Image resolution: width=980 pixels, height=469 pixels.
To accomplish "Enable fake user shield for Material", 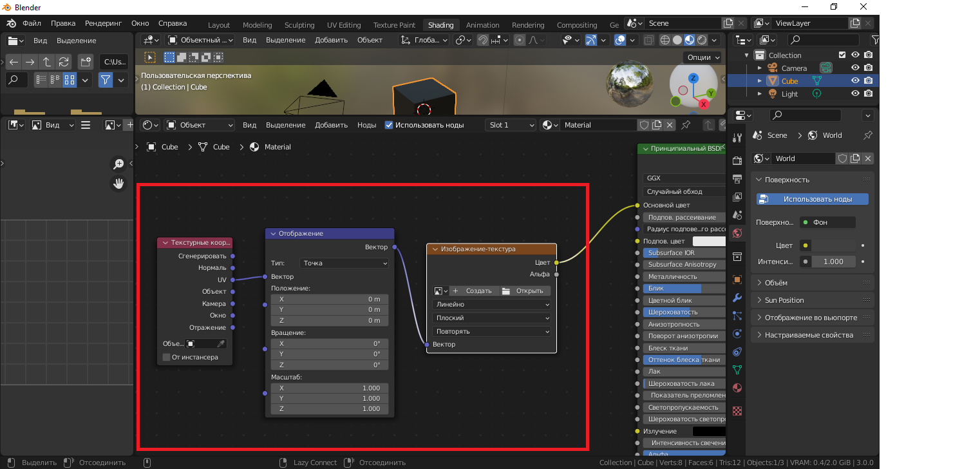I will (x=644, y=125).
